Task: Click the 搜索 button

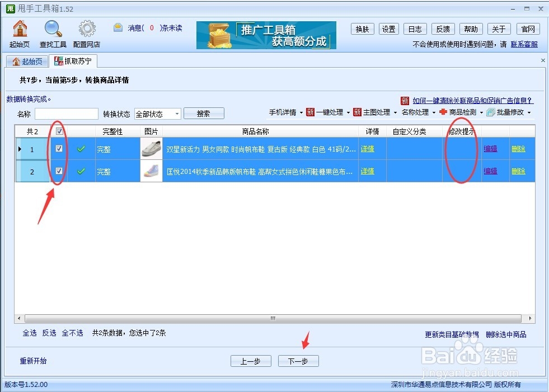Action: click(204, 114)
